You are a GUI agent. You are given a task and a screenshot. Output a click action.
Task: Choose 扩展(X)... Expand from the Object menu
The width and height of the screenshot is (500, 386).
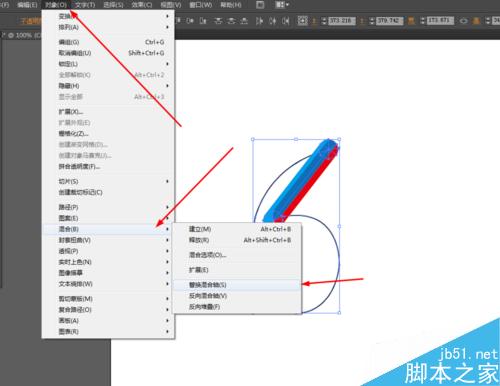(108, 112)
